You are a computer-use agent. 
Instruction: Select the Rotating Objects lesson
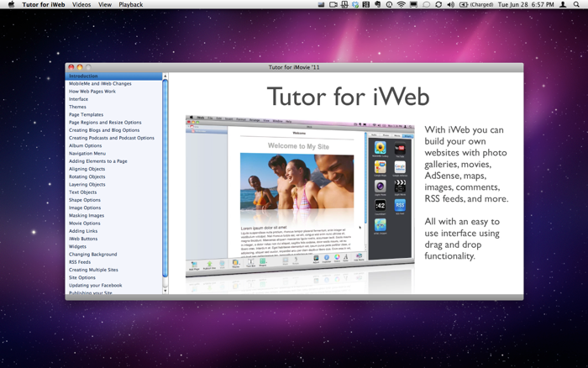pos(87,176)
